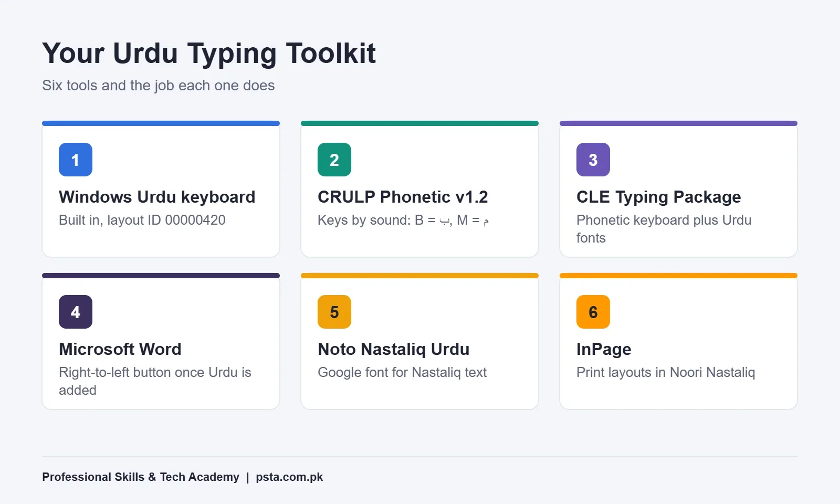Screen dimensions: 840x504
Task: Click 'Built in, layout ID 00000420' text
Action: (x=142, y=220)
